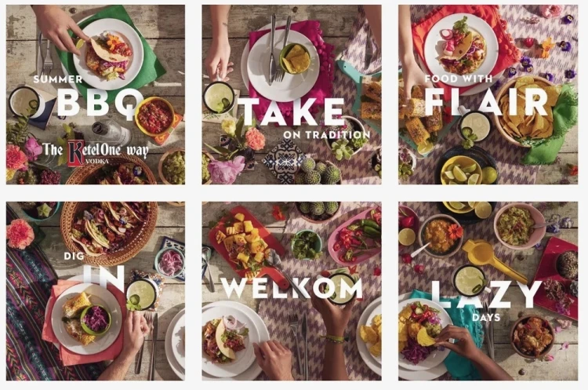
Task: Click the yellow citrus juicer
Action: (492, 260)
